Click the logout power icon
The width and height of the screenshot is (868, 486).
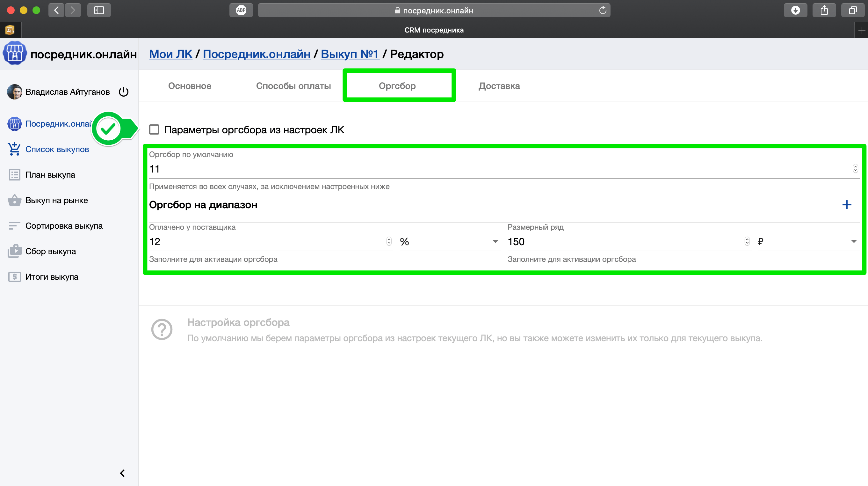(x=124, y=92)
